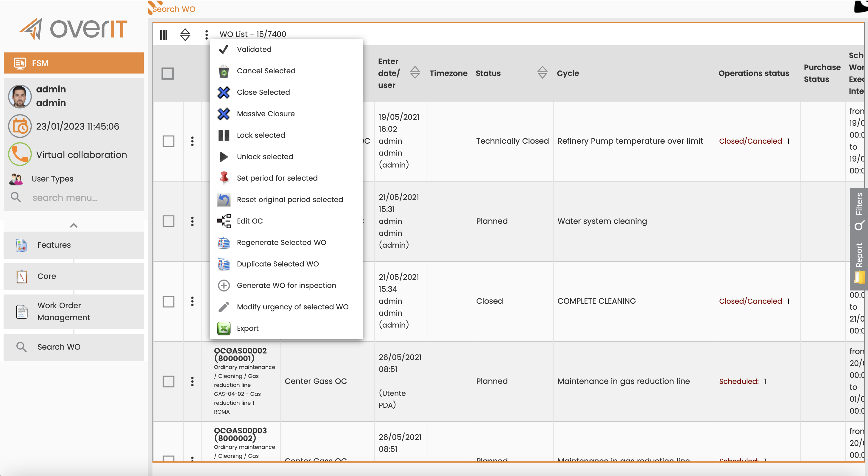868x476 pixels.
Task: Click the Closed/Canceled status in Technically Closed row
Action: [750, 141]
